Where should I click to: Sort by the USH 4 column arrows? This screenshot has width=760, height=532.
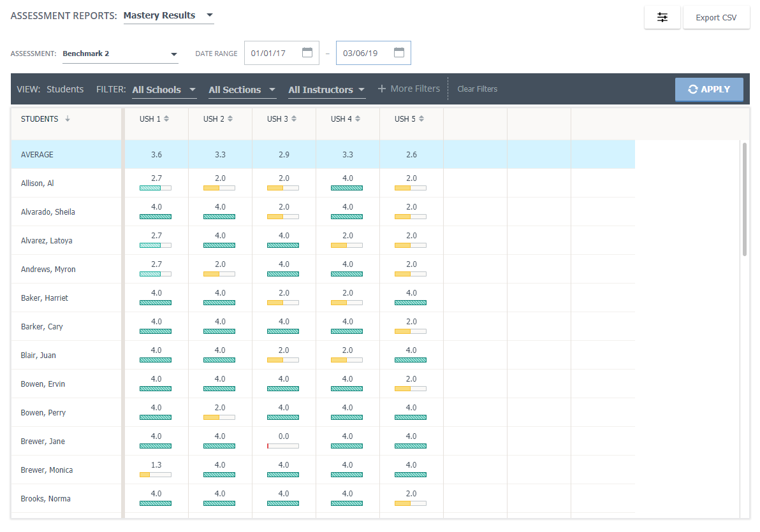(358, 119)
